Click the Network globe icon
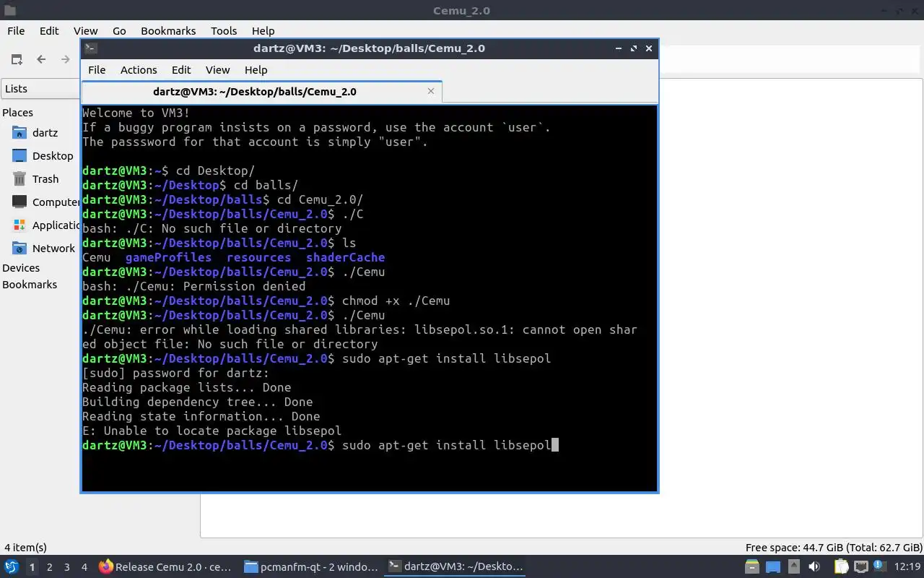This screenshot has height=578, width=924. pyautogui.click(x=19, y=249)
